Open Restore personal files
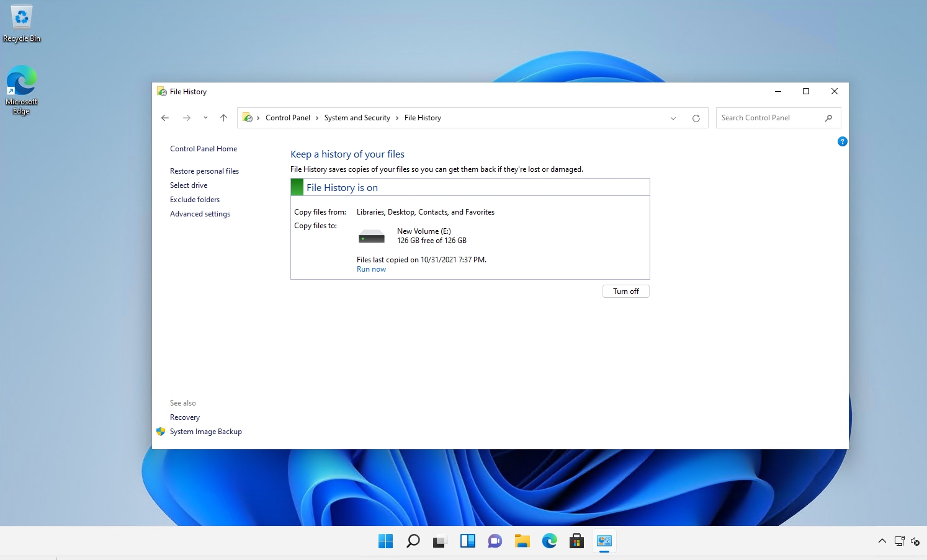927x560 pixels. pyautogui.click(x=204, y=171)
